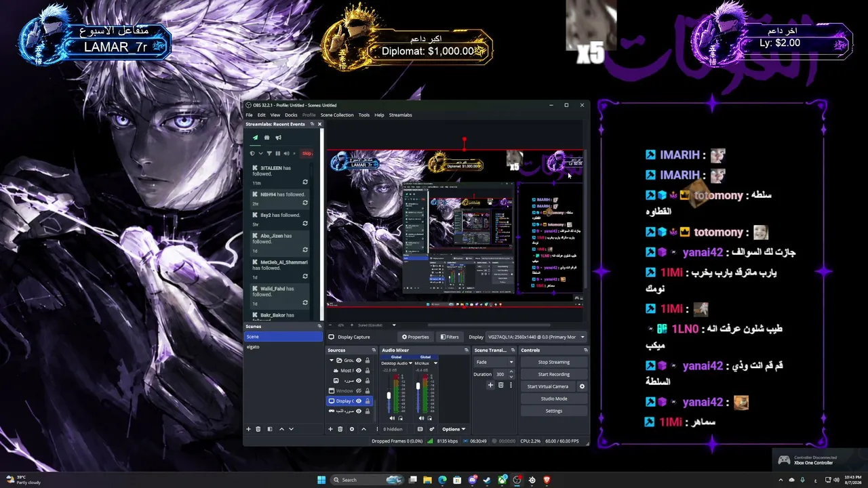Add a new source with the plus icon
Image resolution: width=868 pixels, height=488 pixels.
(x=330, y=429)
